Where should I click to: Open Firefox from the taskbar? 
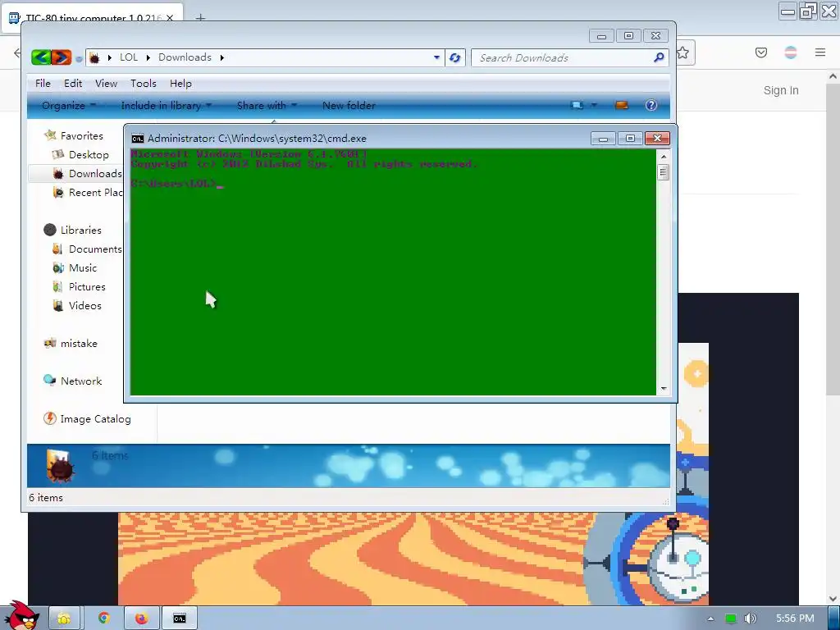click(x=141, y=619)
